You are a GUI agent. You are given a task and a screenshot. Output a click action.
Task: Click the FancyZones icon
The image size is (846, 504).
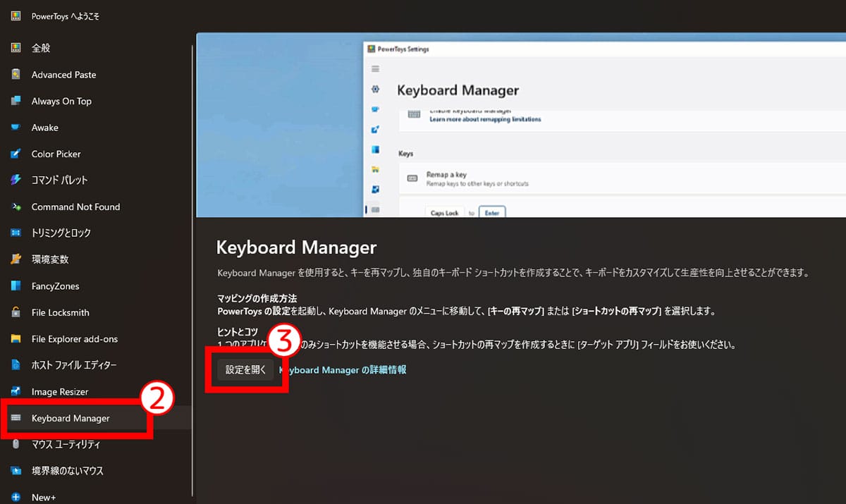[x=16, y=286]
